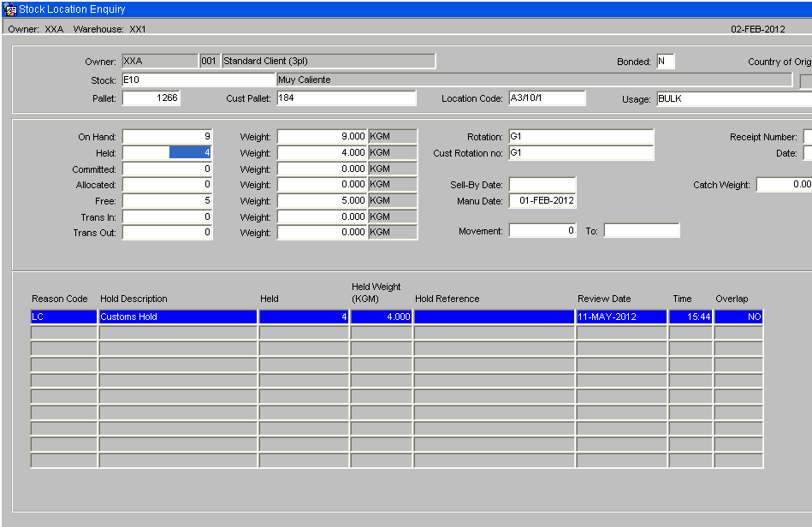Screen dimensions: 812x527
Task: Select the Free quantity field showing 5
Action: tap(167, 201)
